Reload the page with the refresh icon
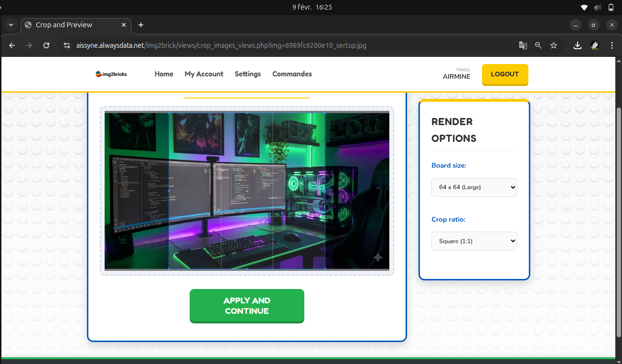This screenshot has width=622, height=364. 46,45
